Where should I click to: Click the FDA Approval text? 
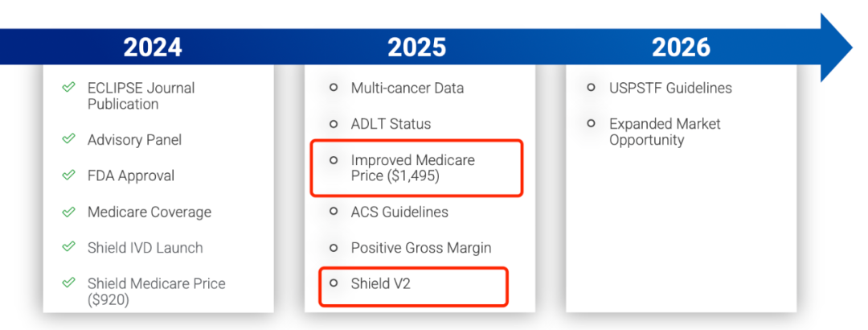(x=130, y=175)
